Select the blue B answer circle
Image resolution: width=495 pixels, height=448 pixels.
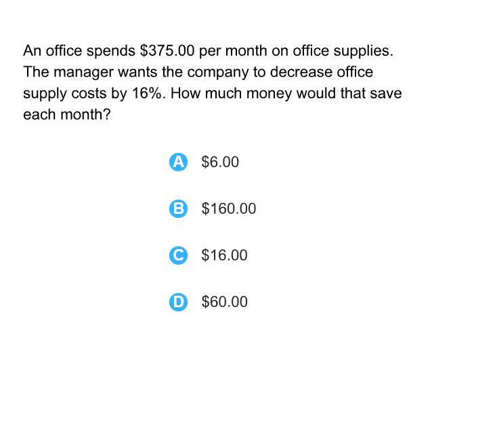click(178, 208)
